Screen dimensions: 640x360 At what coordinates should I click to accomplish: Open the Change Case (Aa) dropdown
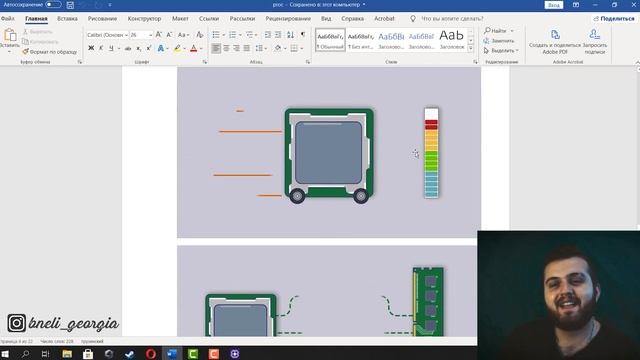[x=183, y=35]
